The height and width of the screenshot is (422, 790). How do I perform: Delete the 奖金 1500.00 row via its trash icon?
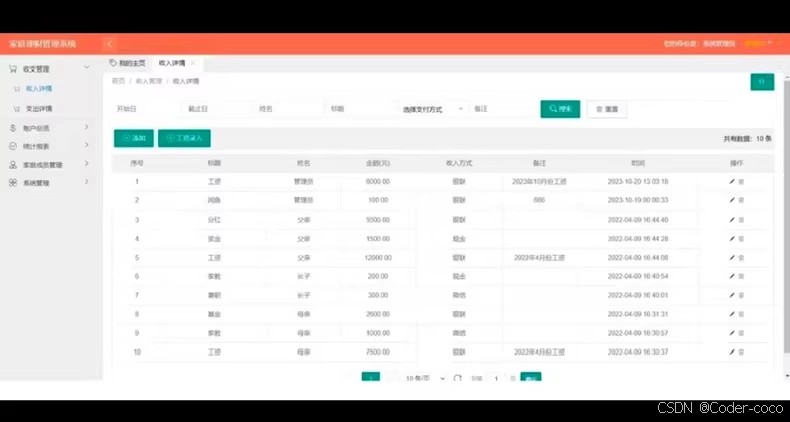tap(741, 239)
